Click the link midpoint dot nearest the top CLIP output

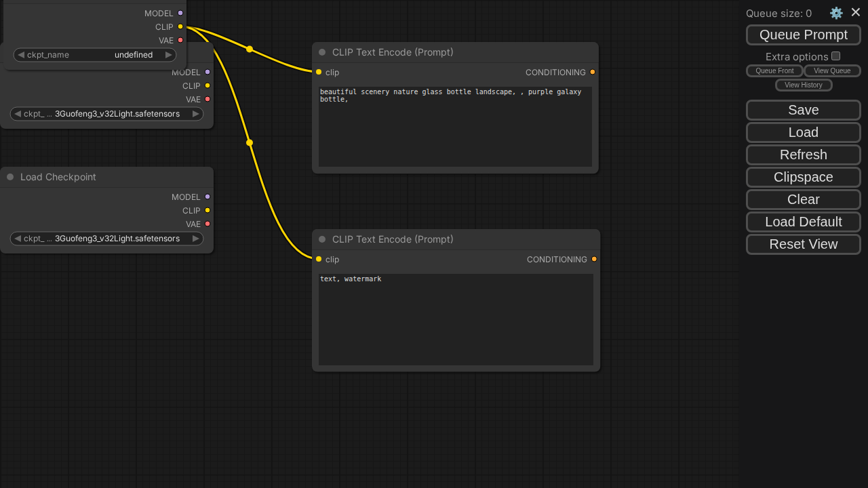[250, 49]
